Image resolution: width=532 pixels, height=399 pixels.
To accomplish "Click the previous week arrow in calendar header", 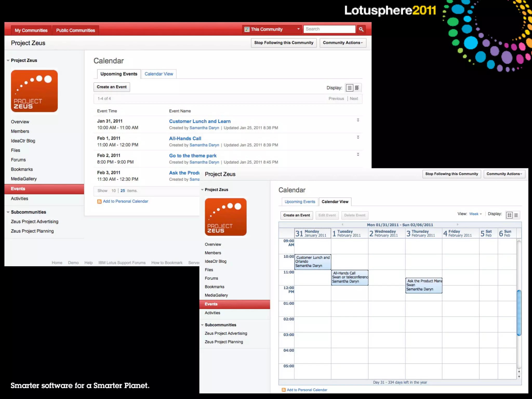I will (x=342, y=224).
